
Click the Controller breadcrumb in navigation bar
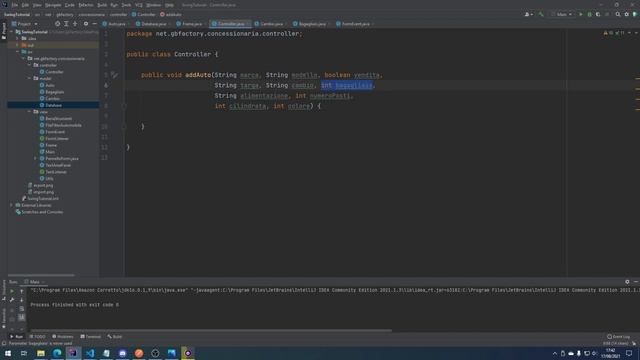click(143, 15)
